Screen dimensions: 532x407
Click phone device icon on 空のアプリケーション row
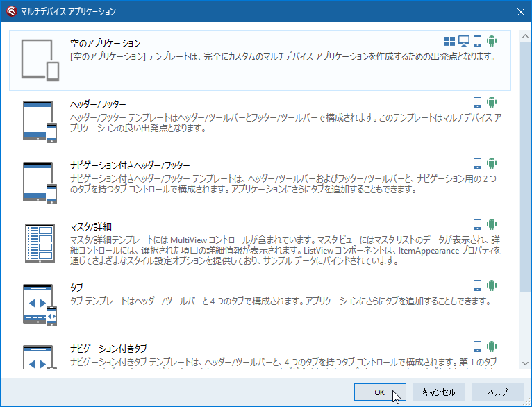point(477,41)
